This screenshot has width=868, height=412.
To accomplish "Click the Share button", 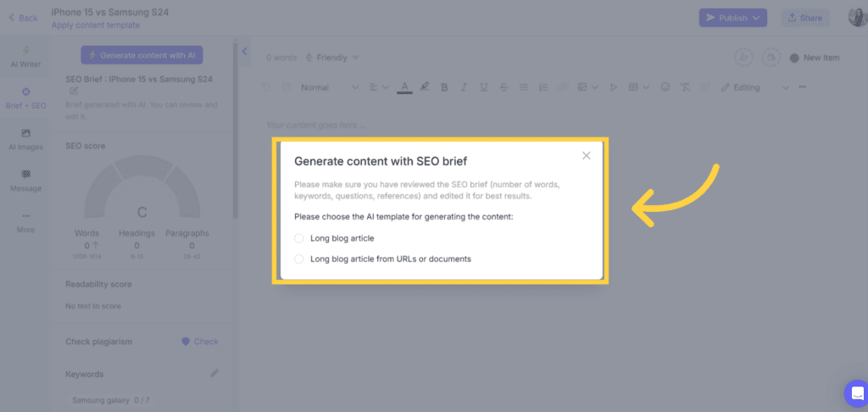I will pos(805,18).
